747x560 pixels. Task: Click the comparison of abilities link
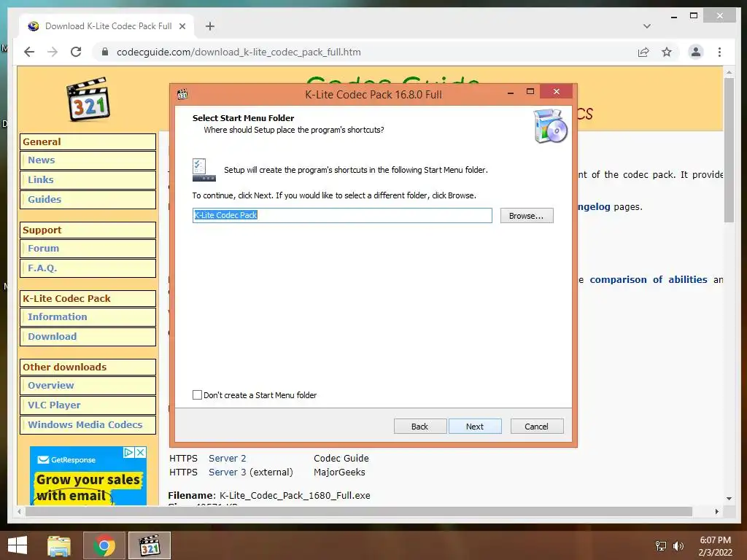[649, 279]
